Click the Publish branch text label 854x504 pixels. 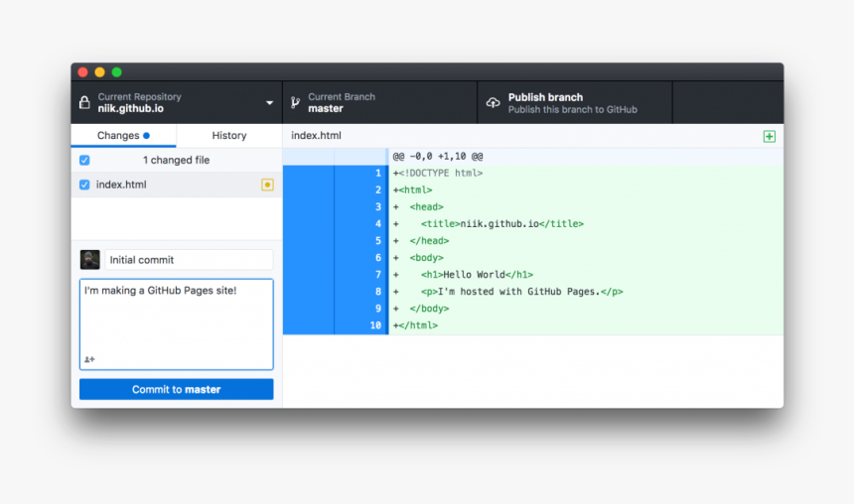[x=545, y=97]
